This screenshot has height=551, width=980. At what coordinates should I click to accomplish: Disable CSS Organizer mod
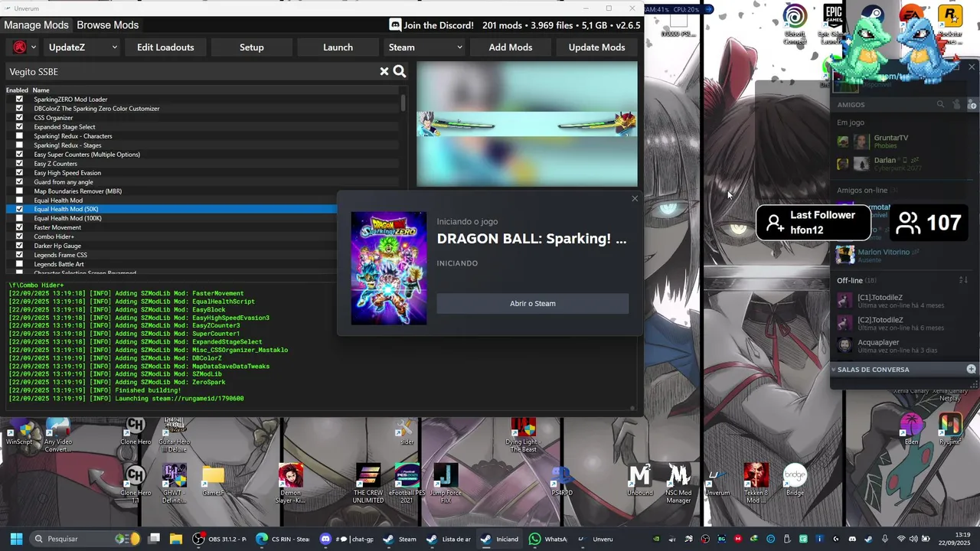coord(19,117)
